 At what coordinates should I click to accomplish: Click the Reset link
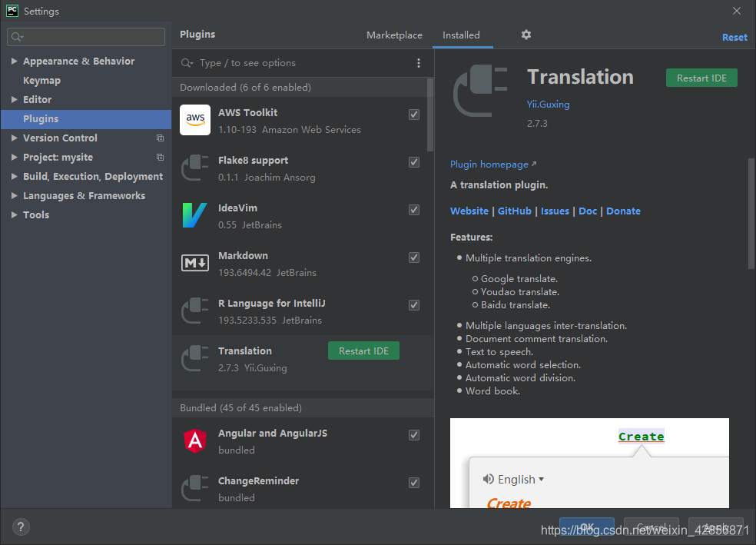pyautogui.click(x=734, y=38)
